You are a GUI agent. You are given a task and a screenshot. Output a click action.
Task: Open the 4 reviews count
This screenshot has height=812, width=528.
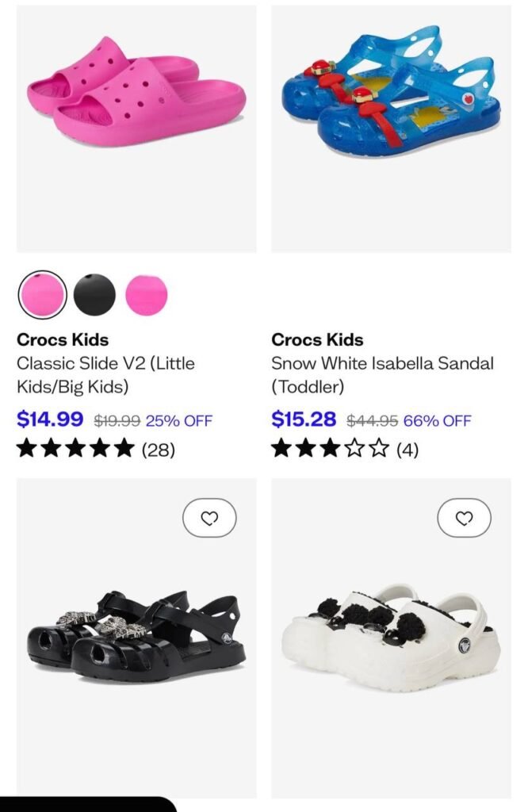coord(407,450)
